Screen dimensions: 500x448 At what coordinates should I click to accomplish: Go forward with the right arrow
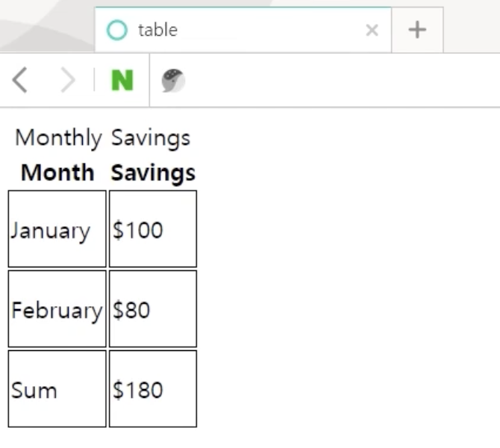point(68,80)
